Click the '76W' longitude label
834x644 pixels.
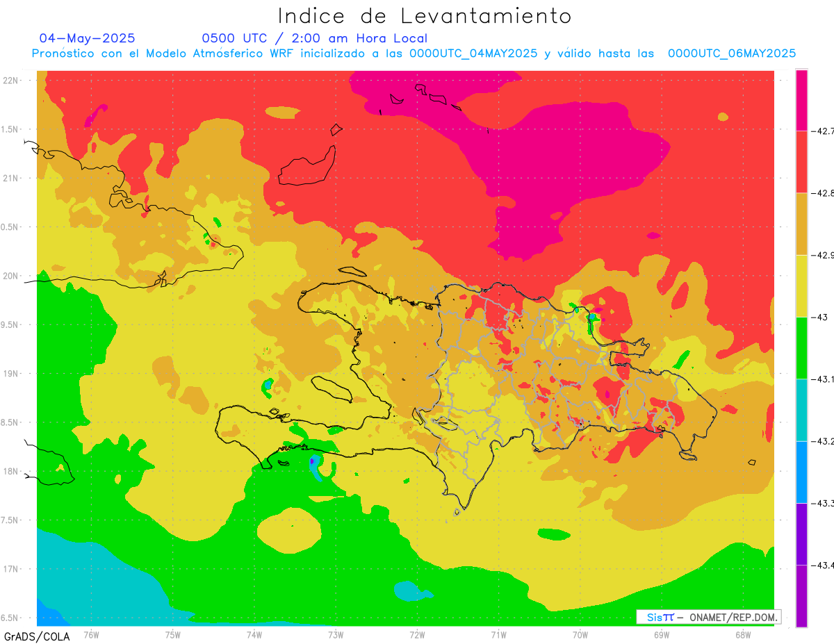point(91,634)
